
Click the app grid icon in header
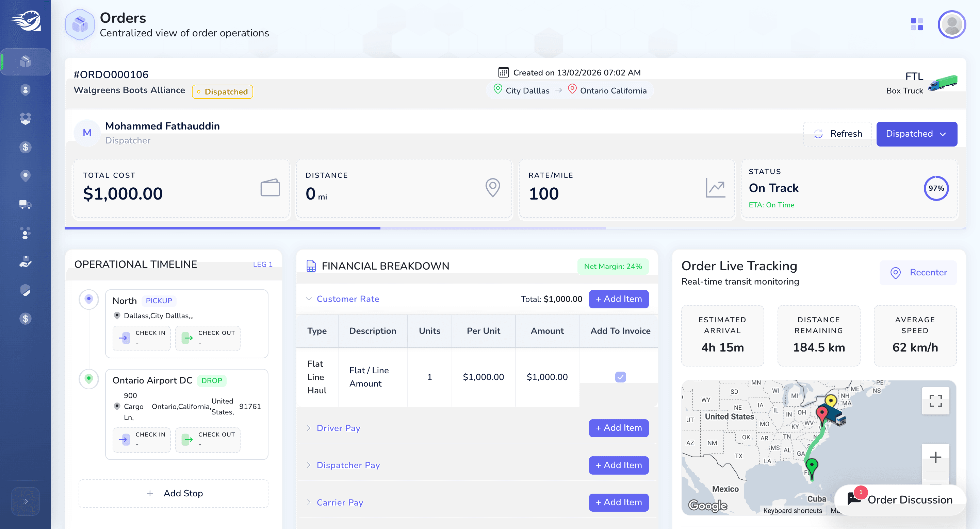[917, 24]
